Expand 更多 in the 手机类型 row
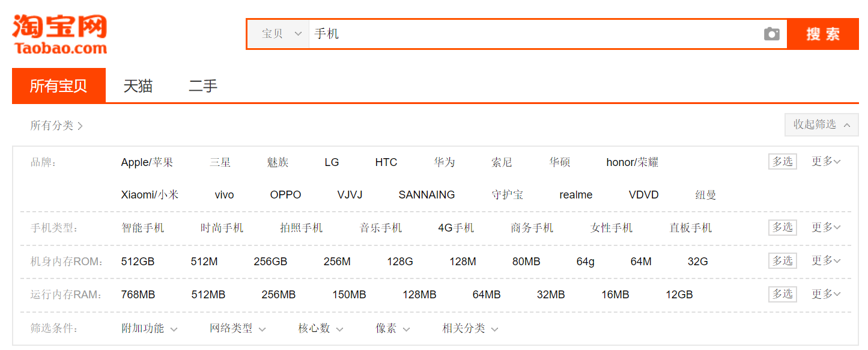 (826, 227)
